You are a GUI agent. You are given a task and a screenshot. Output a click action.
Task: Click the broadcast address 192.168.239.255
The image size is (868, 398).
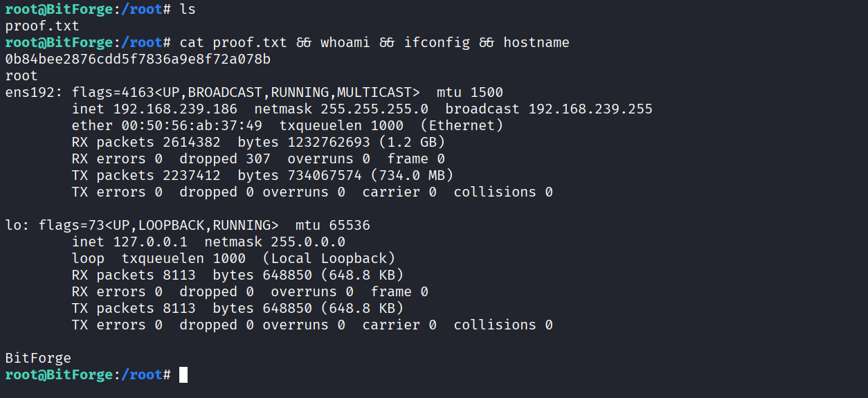click(x=590, y=109)
